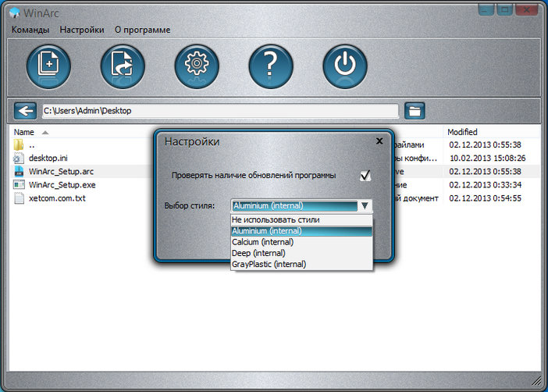548x392 pixels.
Task: Click the Aluminium (internal) combo box field
Action: coord(294,205)
